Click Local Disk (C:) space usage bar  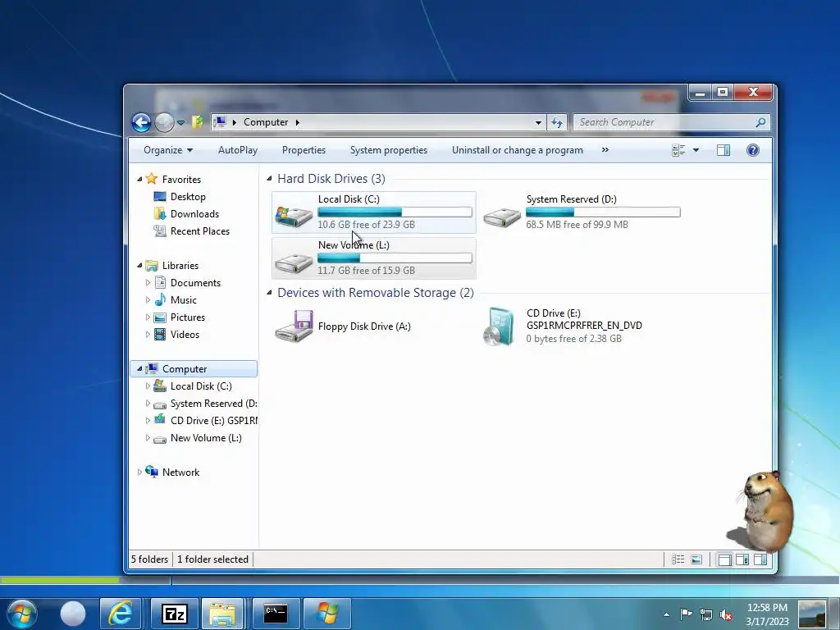[x=395, y=212]
